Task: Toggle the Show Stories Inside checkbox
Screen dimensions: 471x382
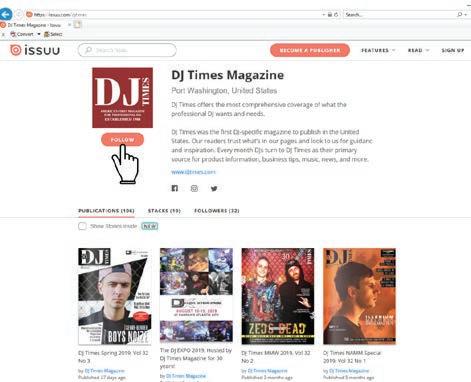Action: pos(82,226)
